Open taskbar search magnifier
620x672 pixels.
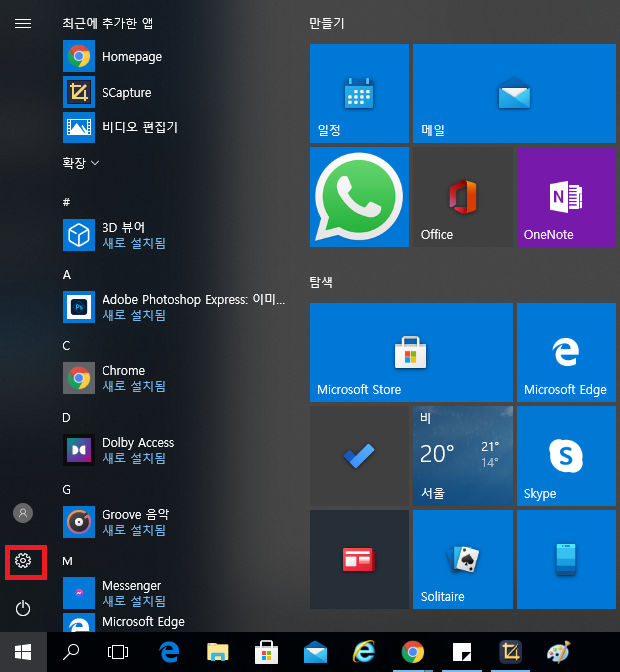(x=71, y=652)
